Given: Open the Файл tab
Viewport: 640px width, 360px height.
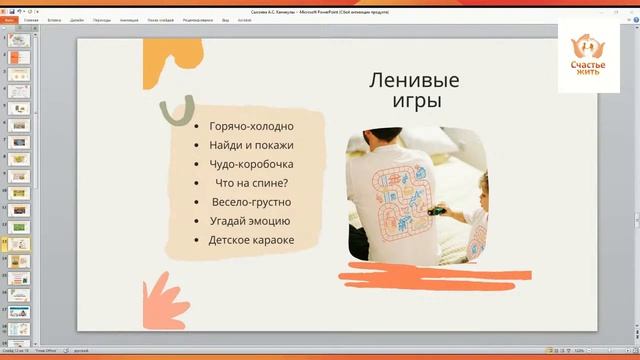Looking at the screenshot, I should pos(9,20).
